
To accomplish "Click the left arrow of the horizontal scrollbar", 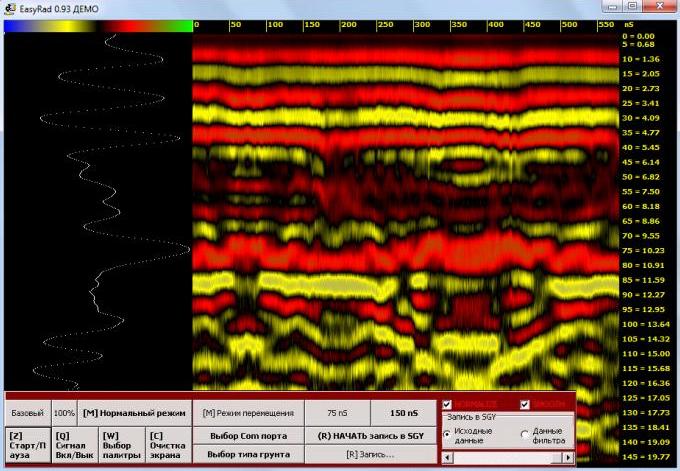I will pyautogui.click(x=447, y=457).
